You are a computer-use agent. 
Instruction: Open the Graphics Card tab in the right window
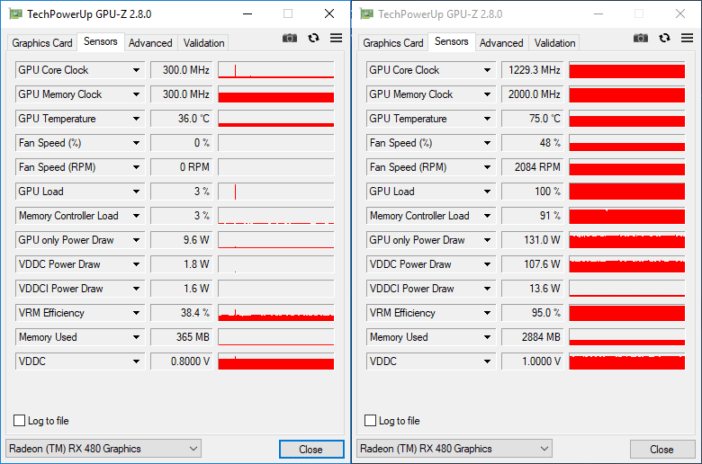pos(393,43)
